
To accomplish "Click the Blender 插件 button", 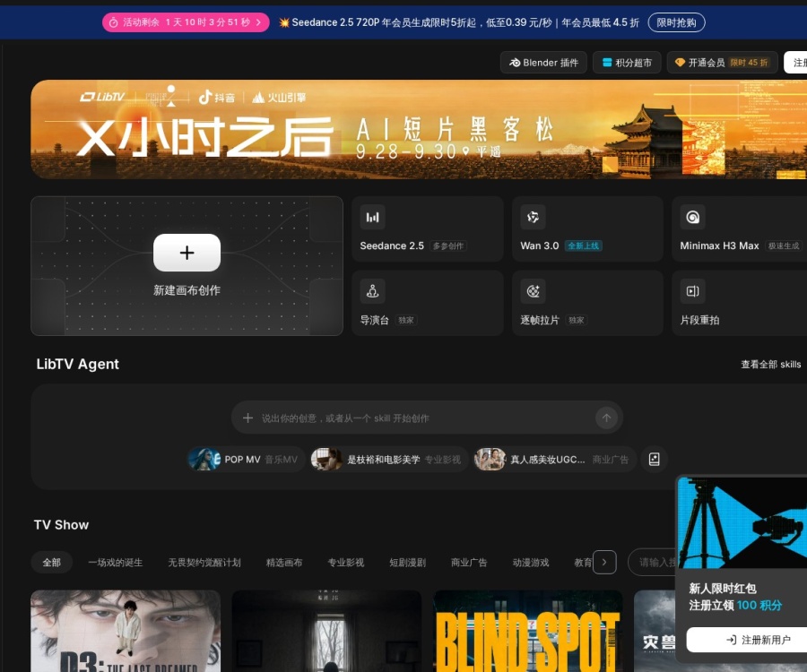I will click(x=543, y=63).
